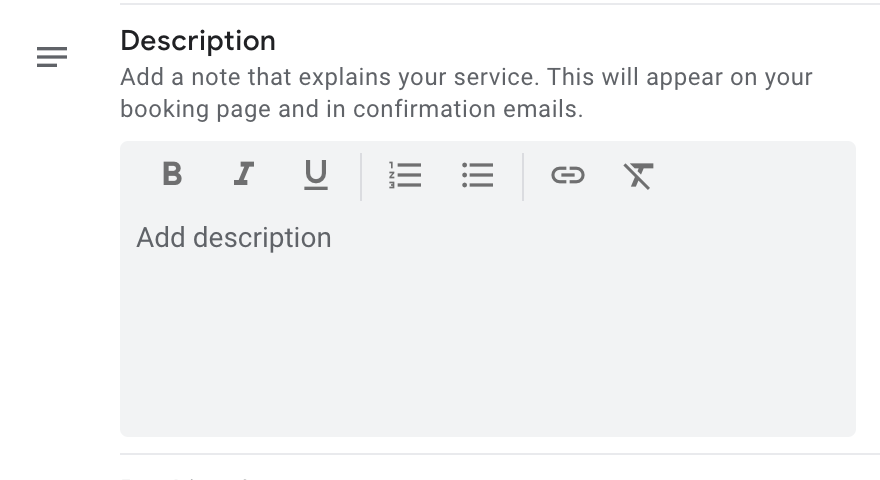Viewport: 880px width, 480px height.
Task: Click separator between underline and numbered list
Action: pyautogui.click(x=361, y=176)
